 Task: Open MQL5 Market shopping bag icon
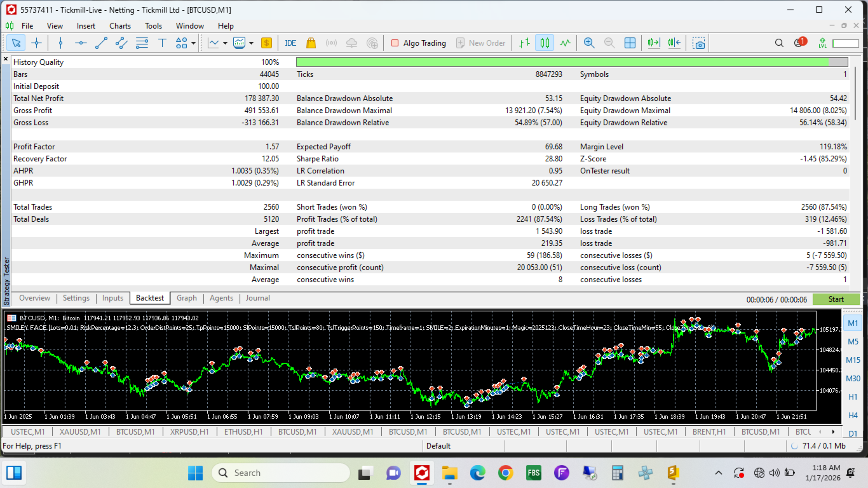point(311,43)
